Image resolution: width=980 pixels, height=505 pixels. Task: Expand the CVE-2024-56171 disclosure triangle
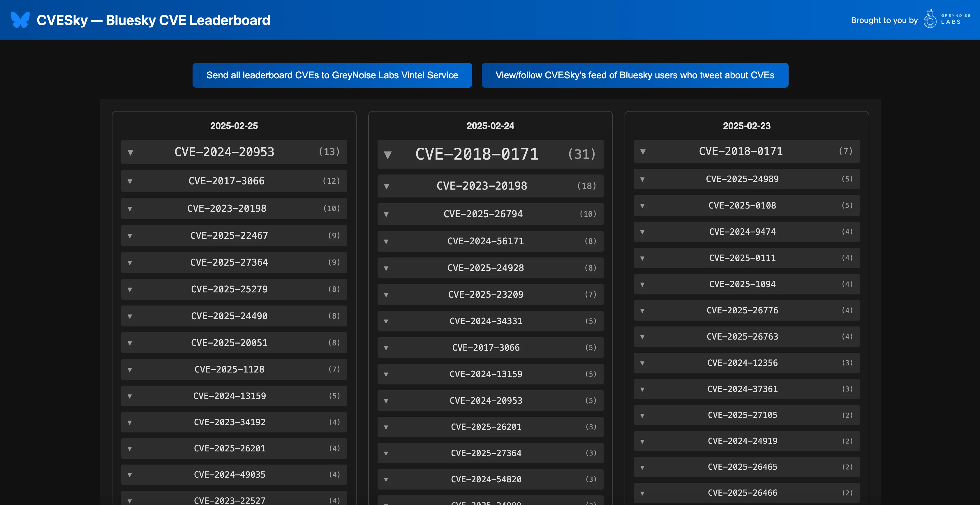[x=386, y=241]
